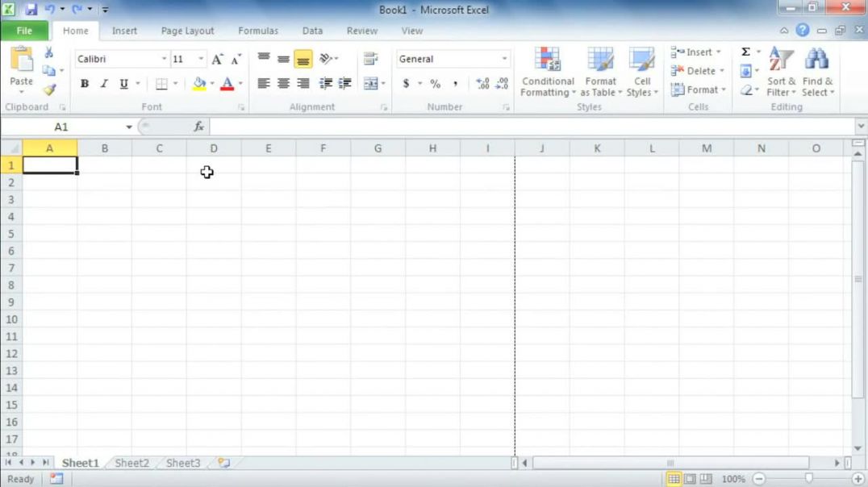Image resolution: width=868 pixels, height=487 pixels.
Task: Switch to the Formulas tab
Action: pyautogui.click(x=258, y=31)
